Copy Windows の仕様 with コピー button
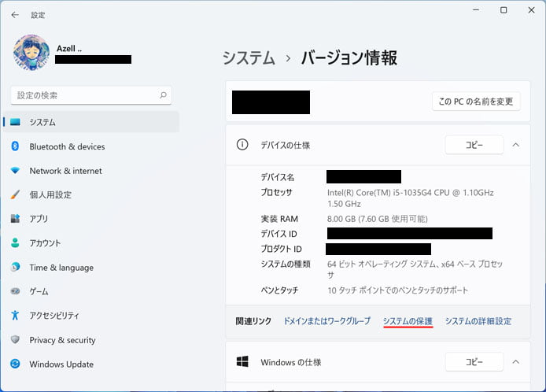Screen dimensions: 546x392 tap(474, 361)
